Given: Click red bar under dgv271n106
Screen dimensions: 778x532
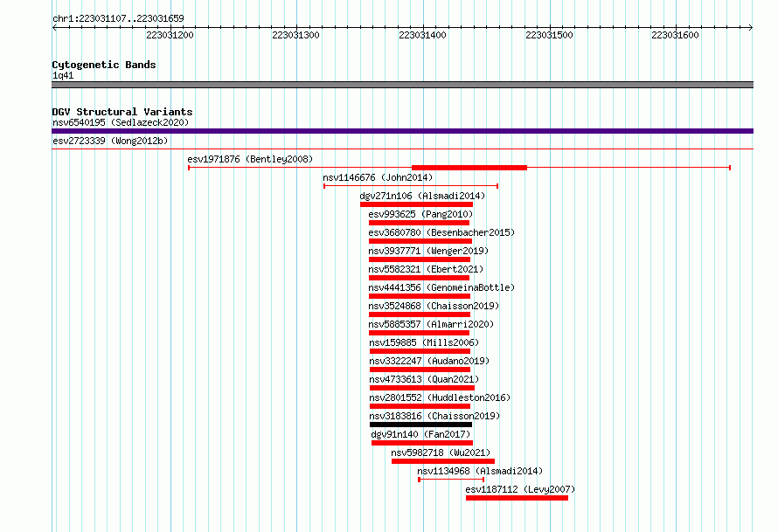Looking at the screenshot, I should tap(416, 204).
